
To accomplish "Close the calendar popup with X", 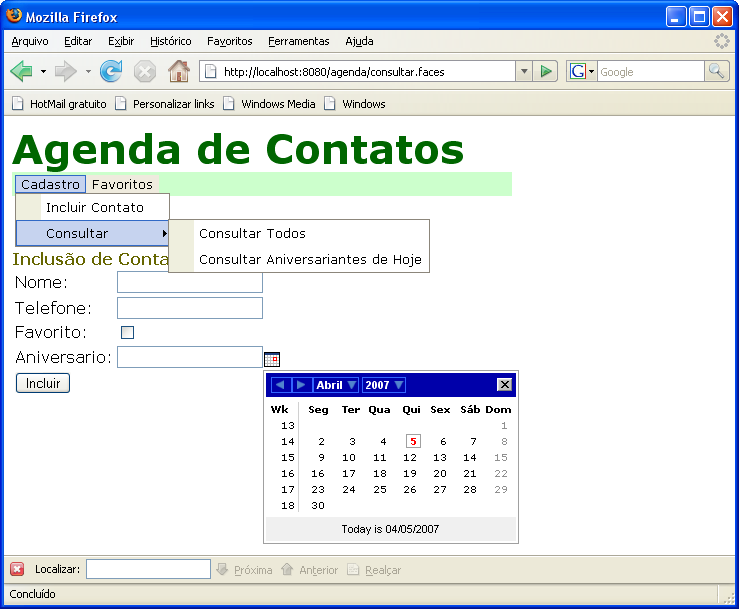I will coord(505,385).
